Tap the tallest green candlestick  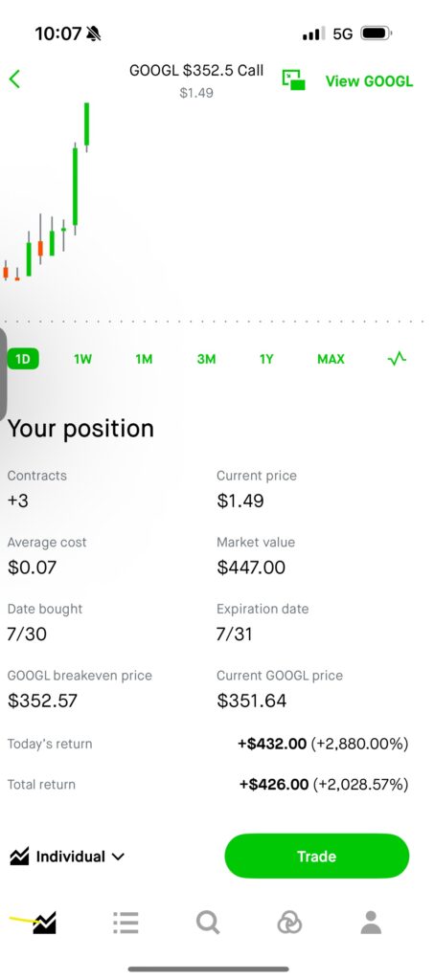click(75, 187)
